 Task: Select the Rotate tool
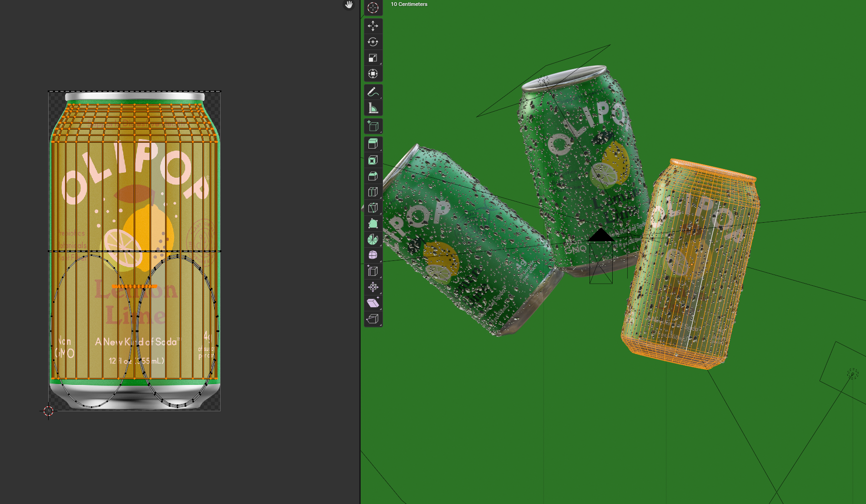tap(373, 42)
